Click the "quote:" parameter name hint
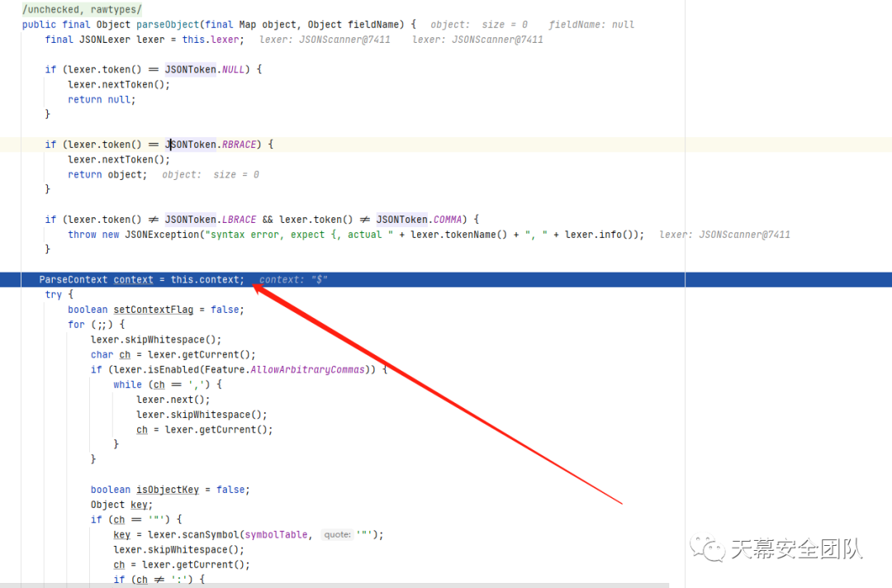Screen dimensions: 892x588 click(x=337, y=535)
